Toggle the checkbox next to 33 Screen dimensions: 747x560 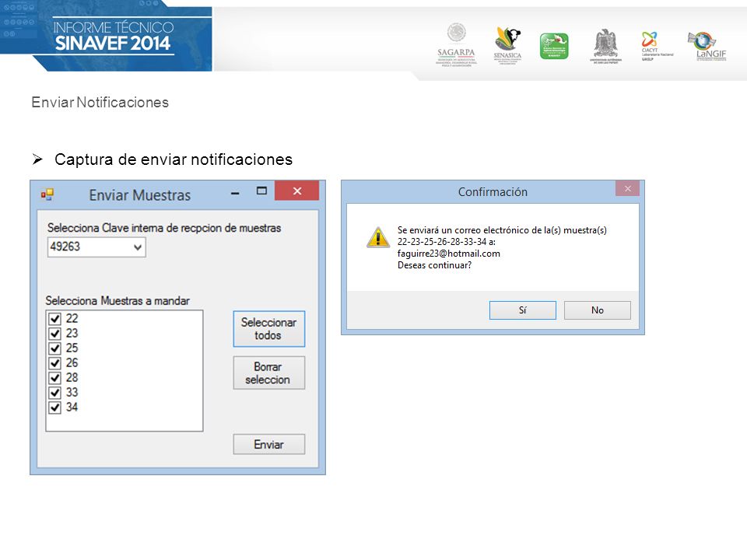(x=55, y=392)
